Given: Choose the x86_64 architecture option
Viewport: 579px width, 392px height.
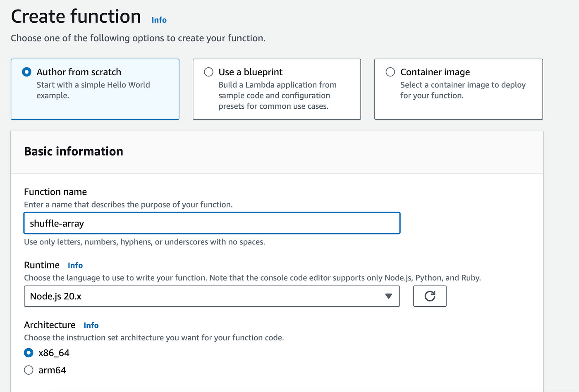Looking at the screenshot, I should click(29, 353).
